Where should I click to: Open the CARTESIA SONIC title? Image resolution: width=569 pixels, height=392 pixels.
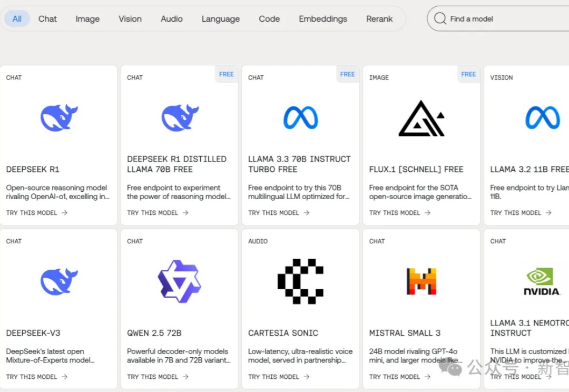tap(283, 333)
